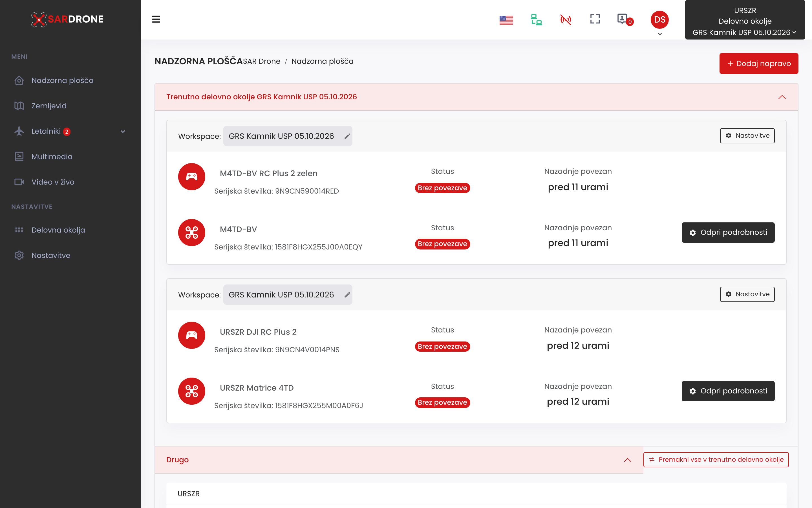812x508 pixels.
Task: Click second workspace name field
Action: coord(288,295)
